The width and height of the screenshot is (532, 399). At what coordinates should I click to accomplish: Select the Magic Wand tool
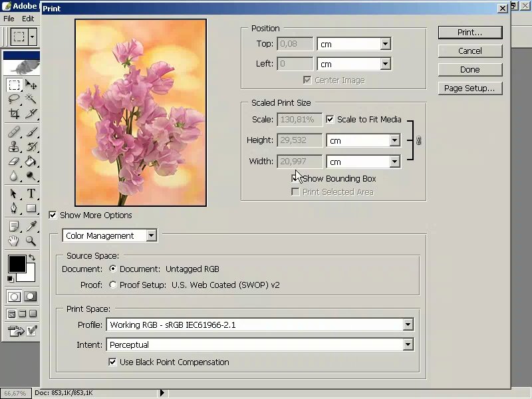[x=31, y=98]
